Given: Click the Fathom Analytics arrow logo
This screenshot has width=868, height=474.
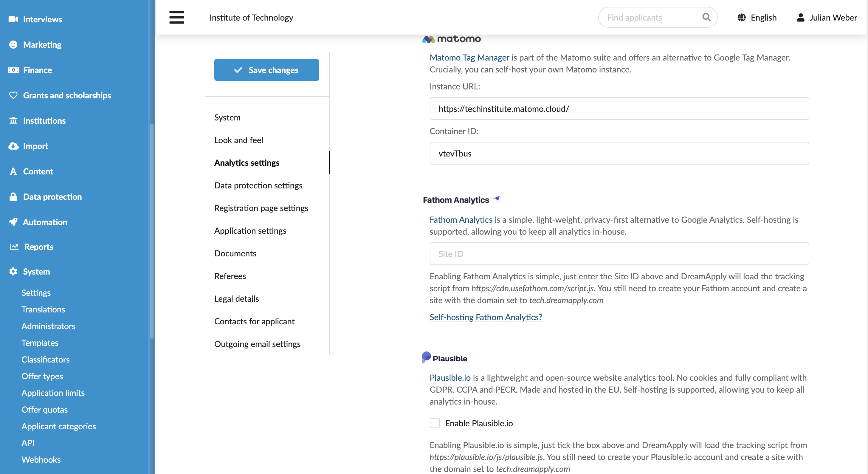Looking at the screenshot, I should click(x=497, y=199).
